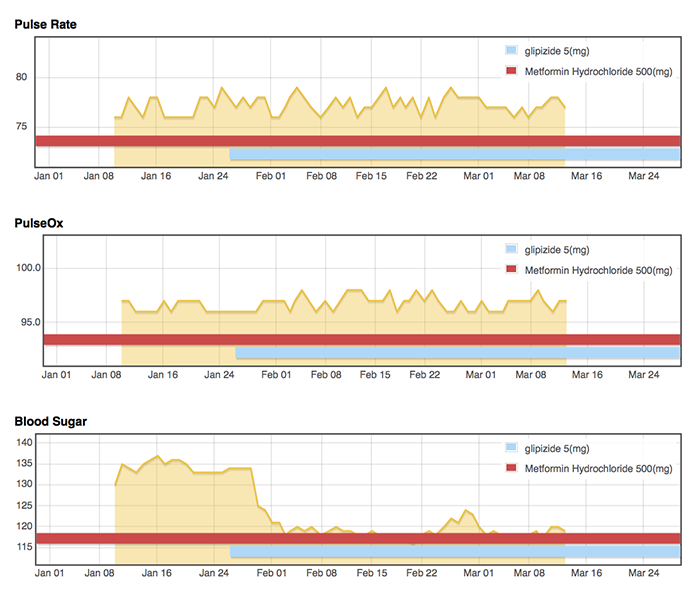
Task: Click the 100.0 y-axis label on PulseOx chart
Action: tap(26, 268)
